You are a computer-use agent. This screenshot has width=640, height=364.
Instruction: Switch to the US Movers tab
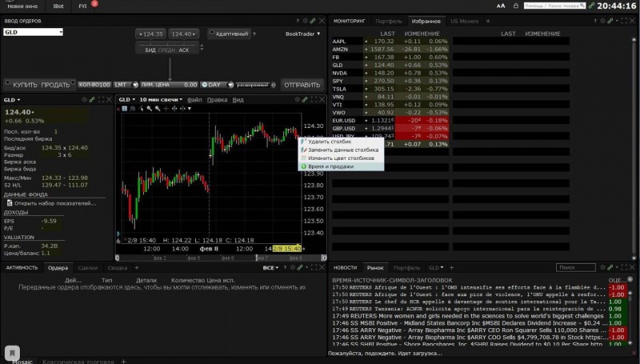pos(464,21)
